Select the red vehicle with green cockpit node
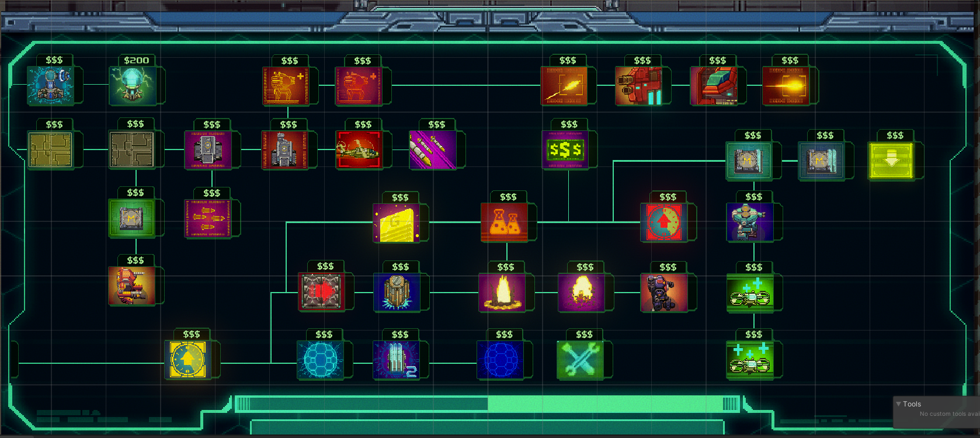The width and height of the screenshot is (980, 438). (714, 85)
